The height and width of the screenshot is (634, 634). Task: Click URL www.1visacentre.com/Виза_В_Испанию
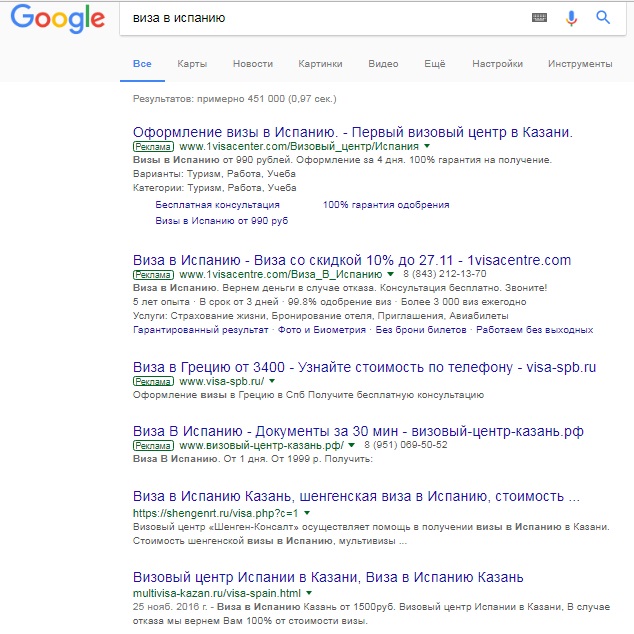click(281, 275)
